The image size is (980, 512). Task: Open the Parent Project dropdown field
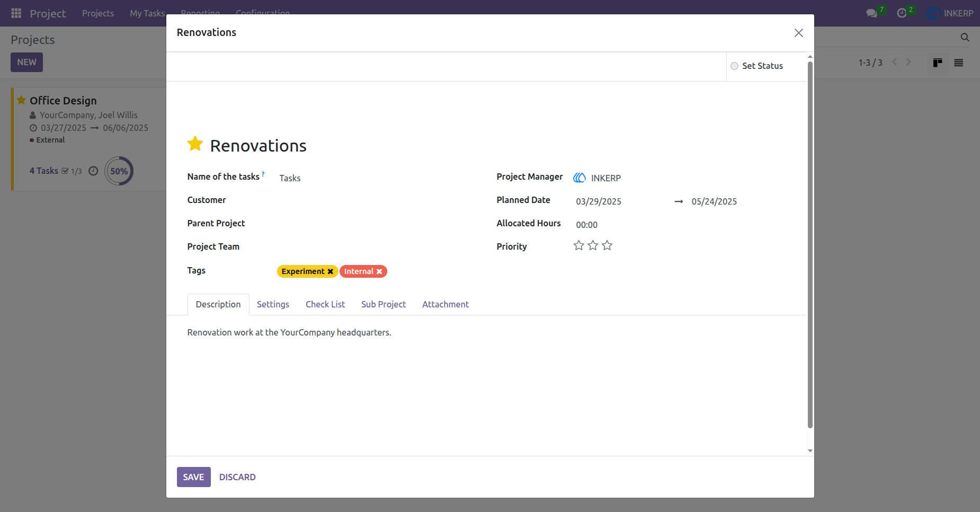point(376,224)
